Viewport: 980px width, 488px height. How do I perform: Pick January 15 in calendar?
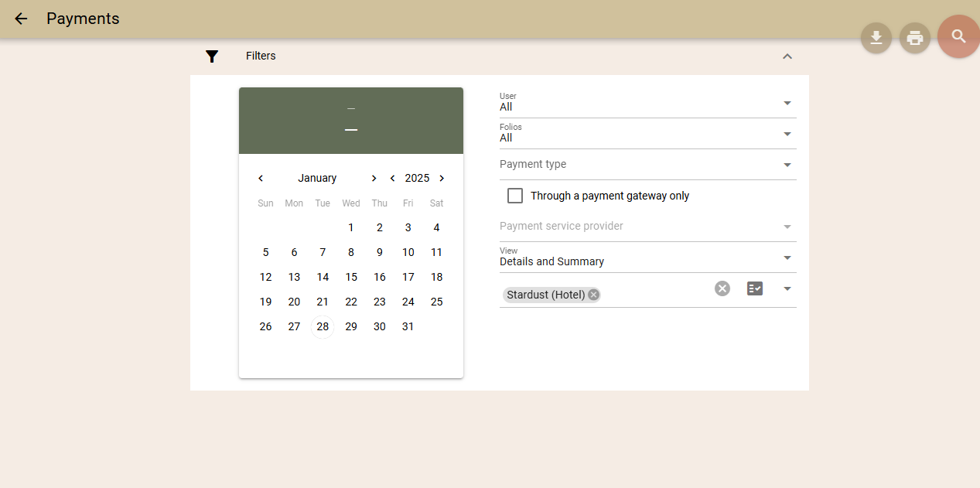click(351, 277)
